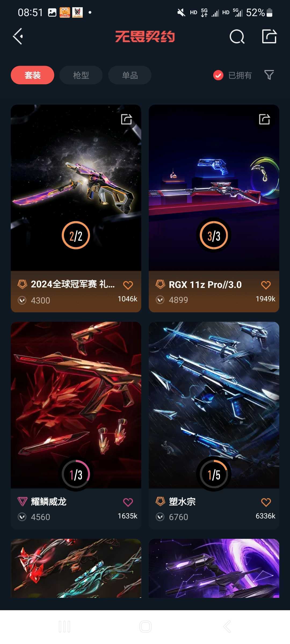
Task: Open the RGX 11z Pro//3.0 title
Action: (x=205, y=285)
